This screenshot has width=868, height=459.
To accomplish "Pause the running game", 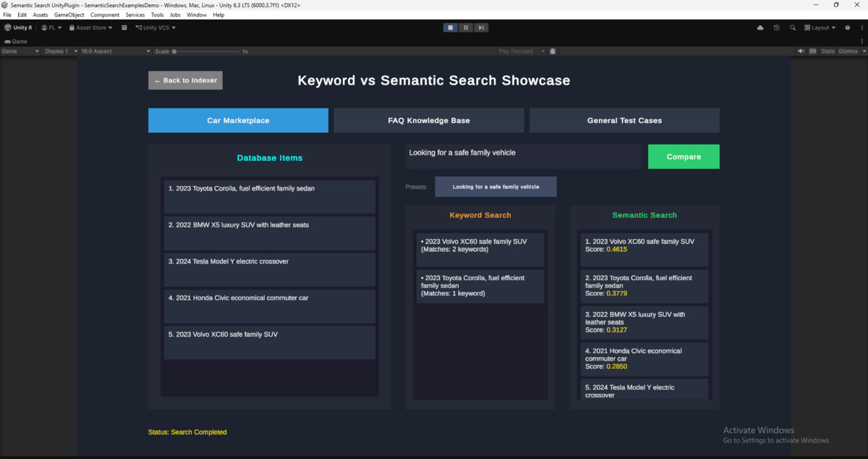I will (x=466, y=28).
